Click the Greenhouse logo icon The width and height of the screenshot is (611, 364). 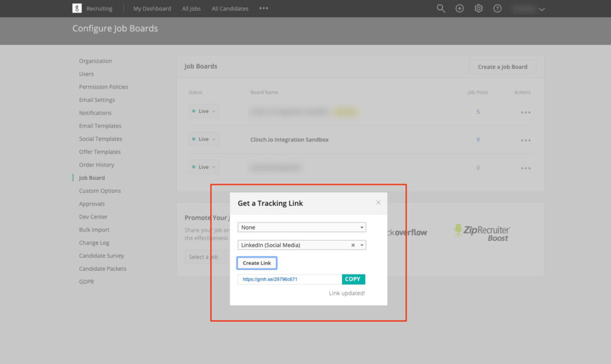pos(77,8)
